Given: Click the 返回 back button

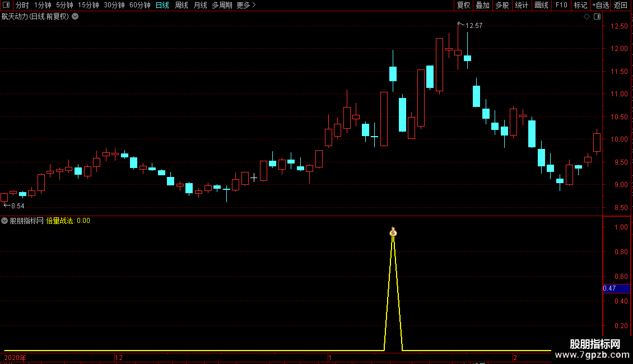Looking at the screenshot, I should [x=621, y=5].
